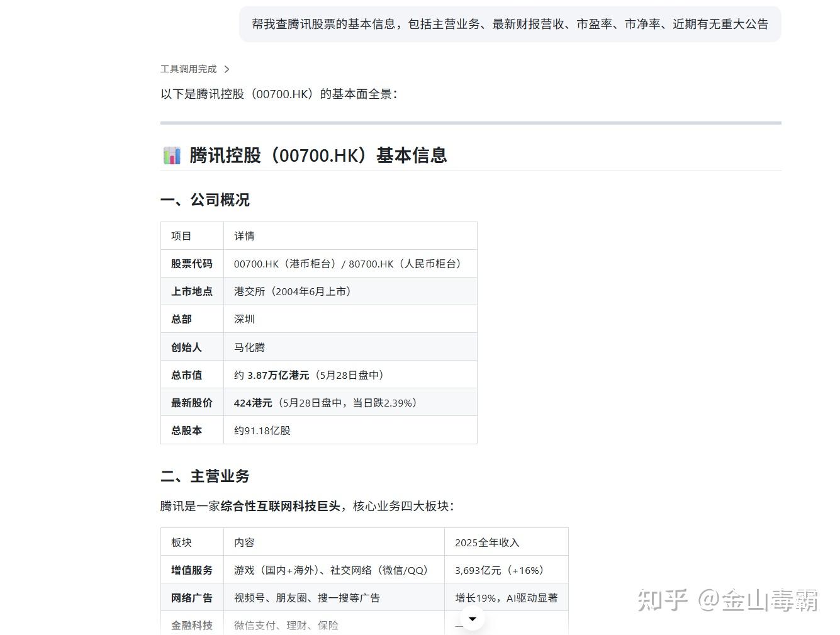Click the 上市地点 row label
The height and width of the screenshot is (635, 840).
(x=192, y=291)
